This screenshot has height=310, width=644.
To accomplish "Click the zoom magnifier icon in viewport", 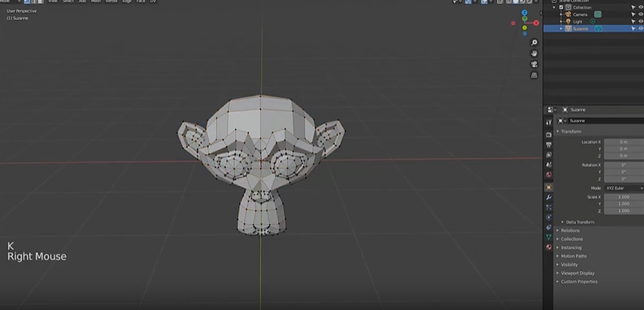I will click(534, 43).
